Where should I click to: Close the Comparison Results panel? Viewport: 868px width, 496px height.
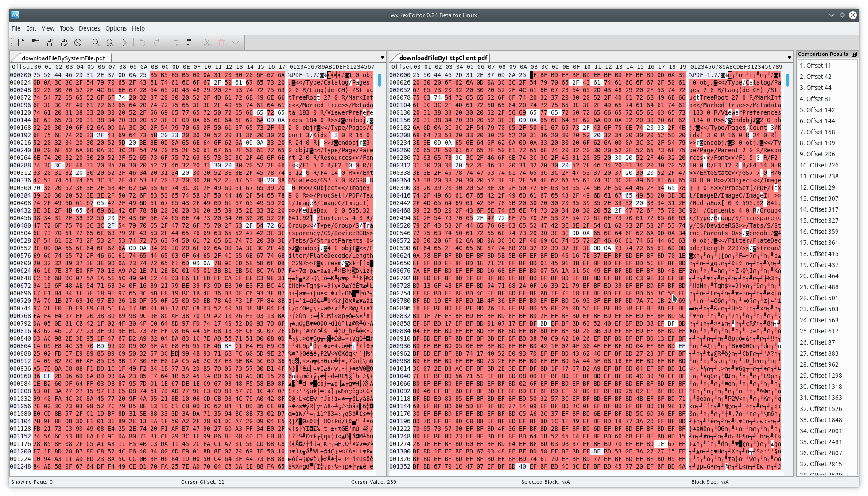tap(855, 54)
